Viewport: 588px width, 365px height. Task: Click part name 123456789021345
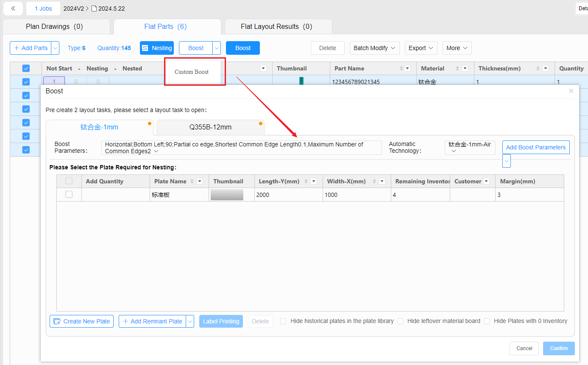tap(356, 82)
